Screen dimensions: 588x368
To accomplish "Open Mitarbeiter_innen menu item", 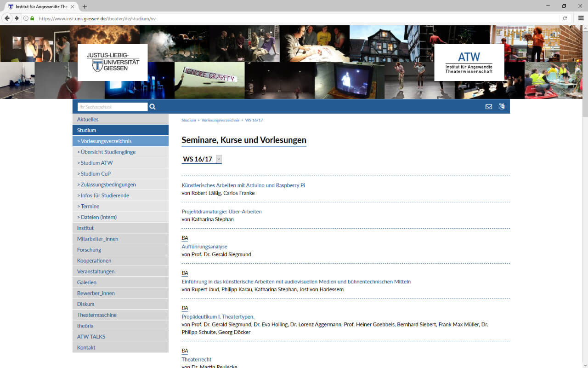I will pos(120,239).
